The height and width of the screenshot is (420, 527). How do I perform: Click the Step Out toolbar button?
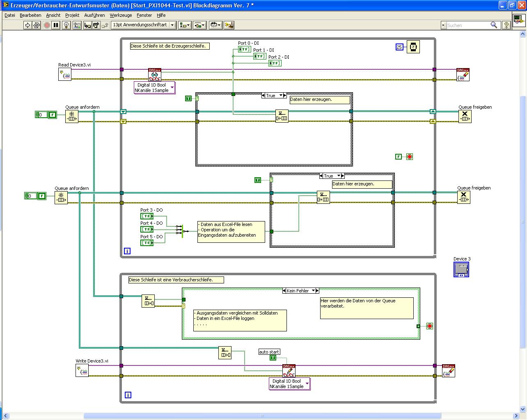pyautogui.click(x=105, y=25)
